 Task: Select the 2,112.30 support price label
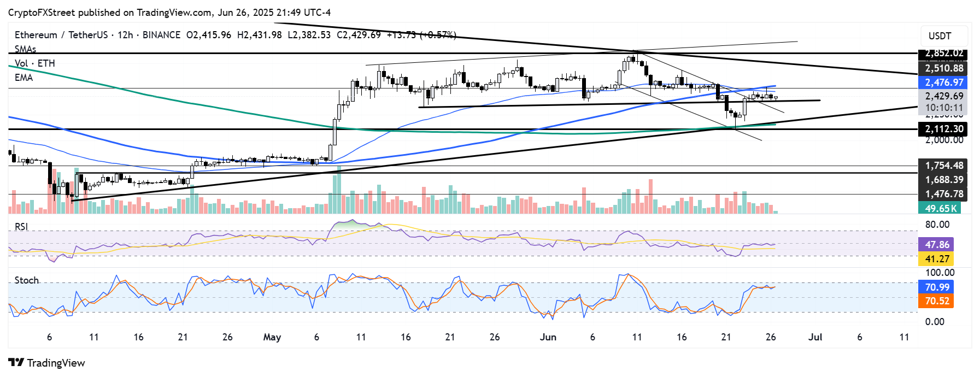[x=943, y=129]
